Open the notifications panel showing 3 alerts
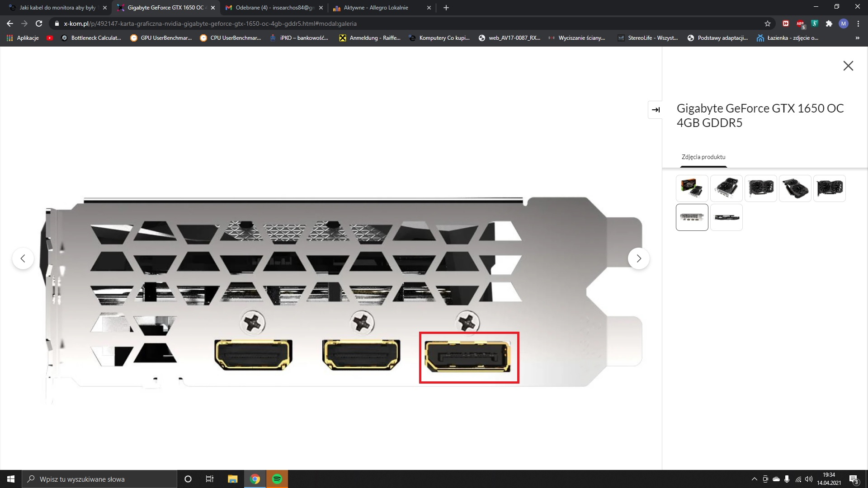Viewport: 868px width, 488px height. [854, 479]
